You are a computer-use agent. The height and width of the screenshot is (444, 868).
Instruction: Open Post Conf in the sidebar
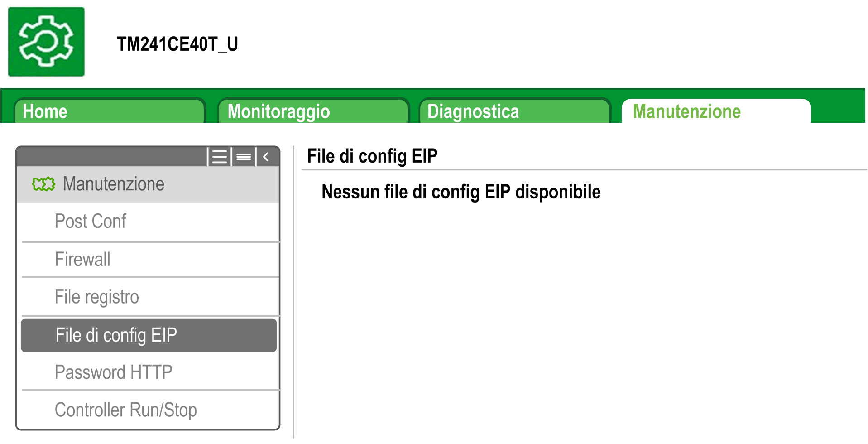[91, 222]
